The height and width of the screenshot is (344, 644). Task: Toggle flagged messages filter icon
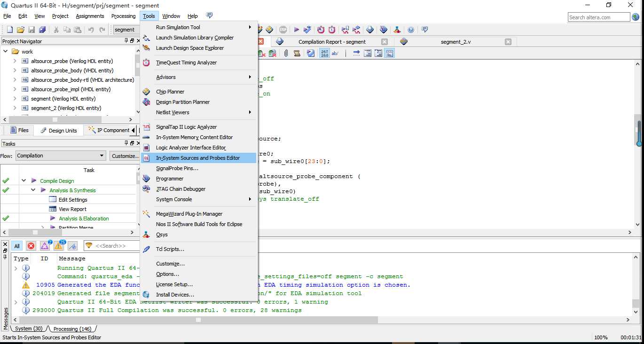pos(72,246)
